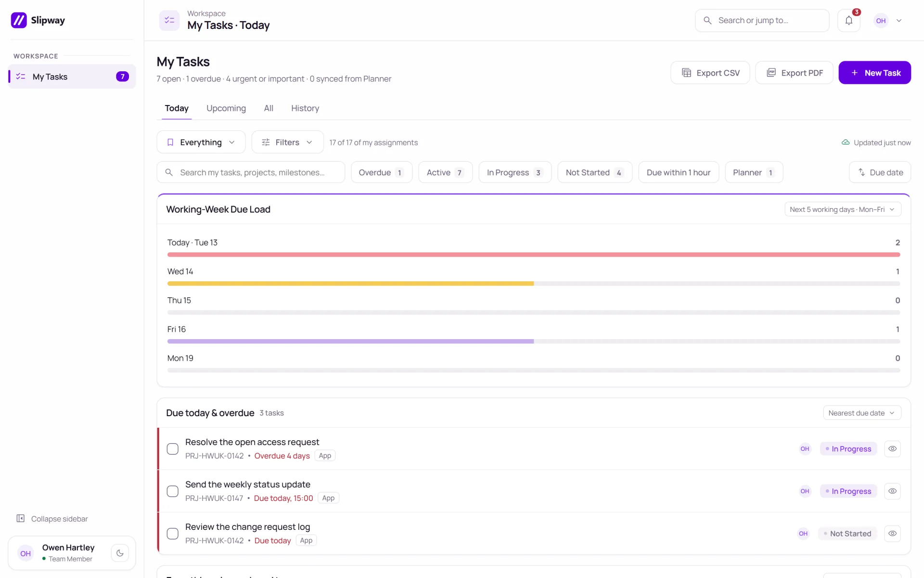Click the document icon on Export PDF
This screenshot has width=924, height=578.
pos(771,73)
